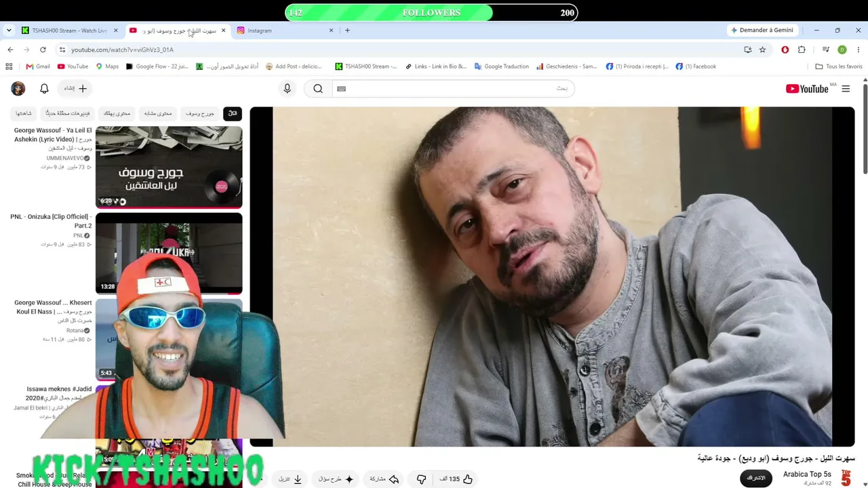The image size is (868, 488).
Task: Click the ask a question button
Action: click(336, 479)
